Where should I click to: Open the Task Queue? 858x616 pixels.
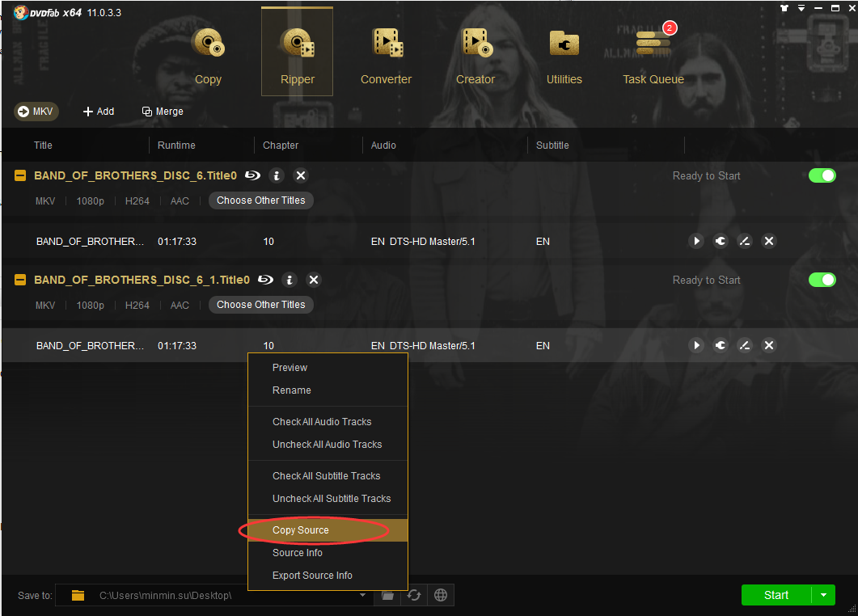[x=653, y=56]
